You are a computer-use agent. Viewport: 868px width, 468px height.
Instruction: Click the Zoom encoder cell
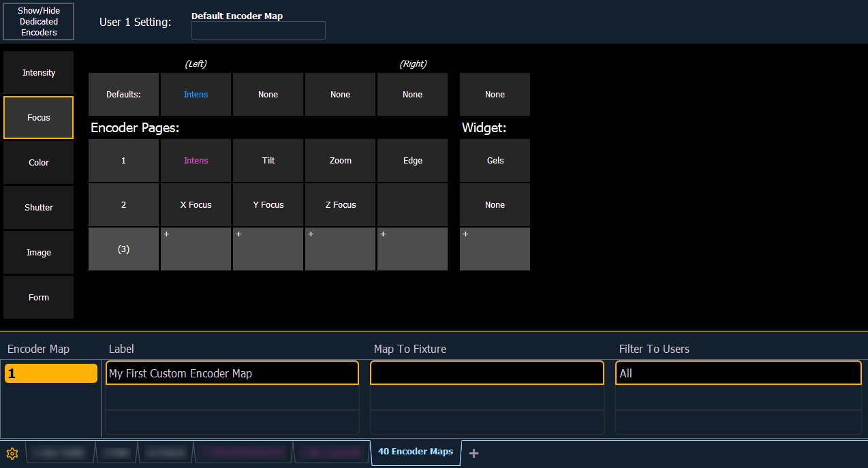(341, 161)
